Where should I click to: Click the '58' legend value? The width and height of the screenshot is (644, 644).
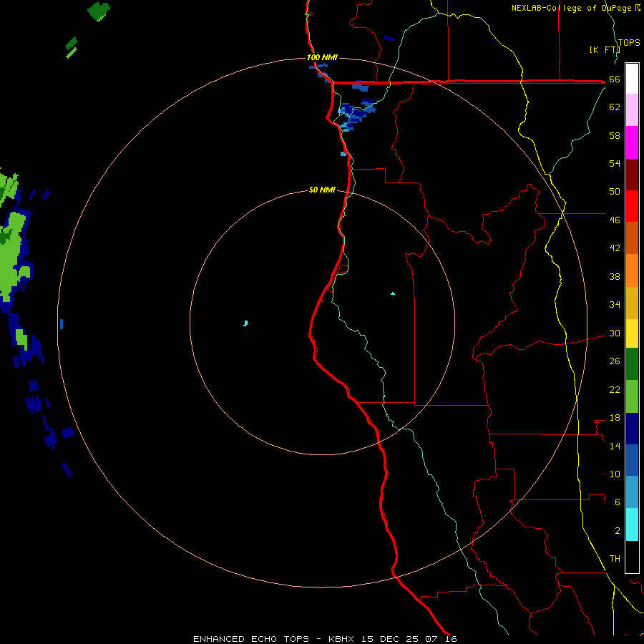tap(615, 135)
